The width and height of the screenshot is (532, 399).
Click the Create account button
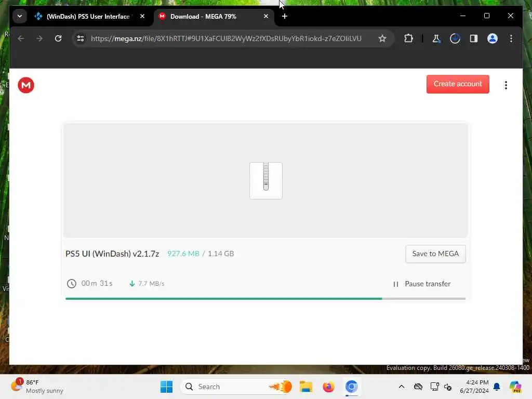[457, 84]
